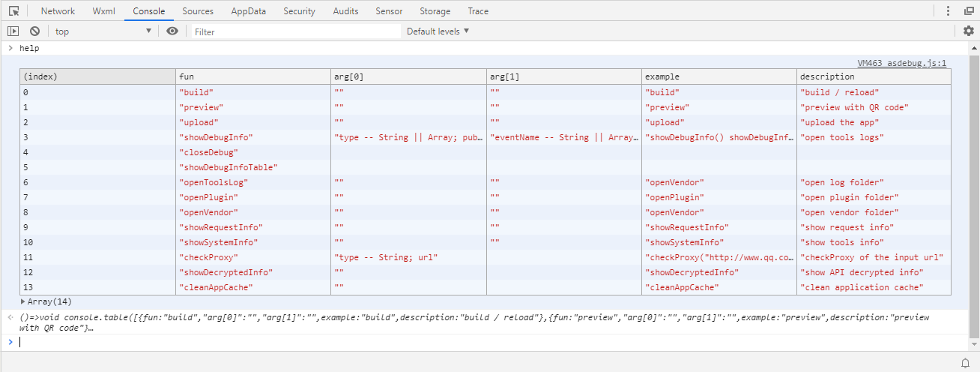Open the Default levels dropdown
The height and width of the screenshot is (372, 980).
point(438,31)
